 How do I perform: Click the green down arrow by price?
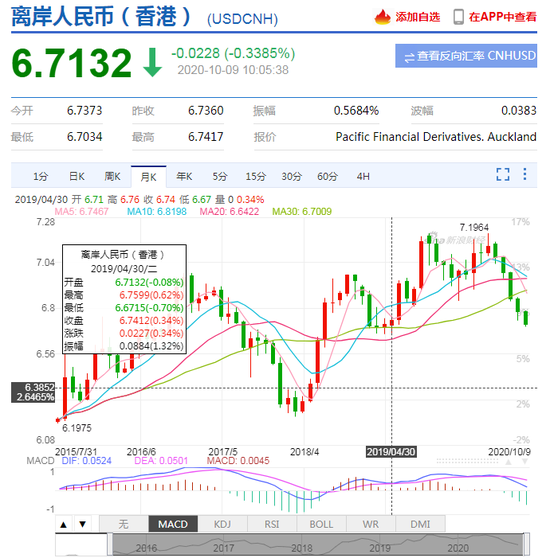[x=152, y=63]
